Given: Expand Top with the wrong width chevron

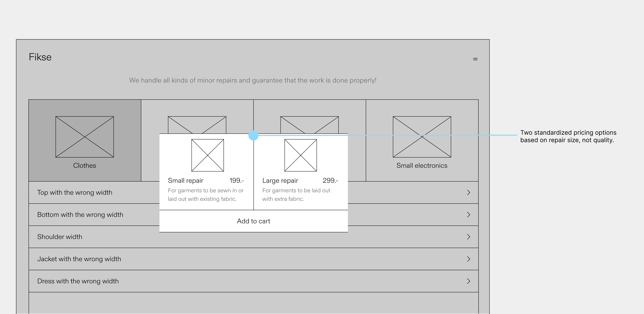Looking at the screenshot, I should (x=469, y=192).
